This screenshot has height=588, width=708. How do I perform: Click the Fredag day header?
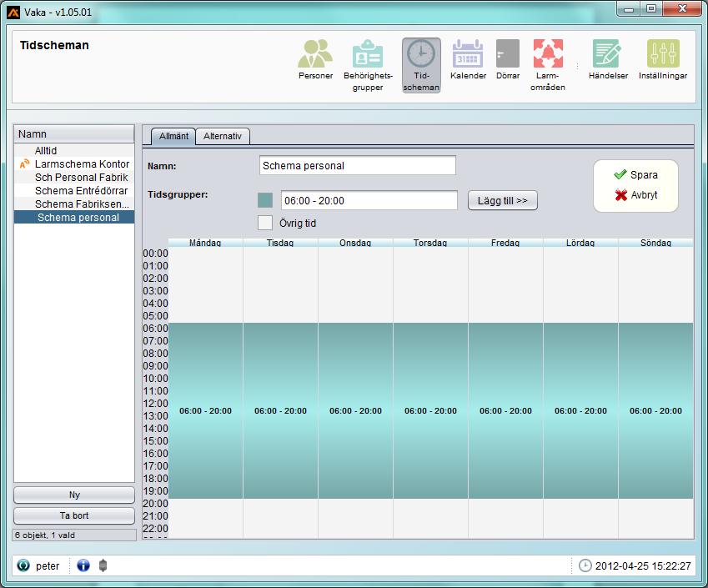505,243
